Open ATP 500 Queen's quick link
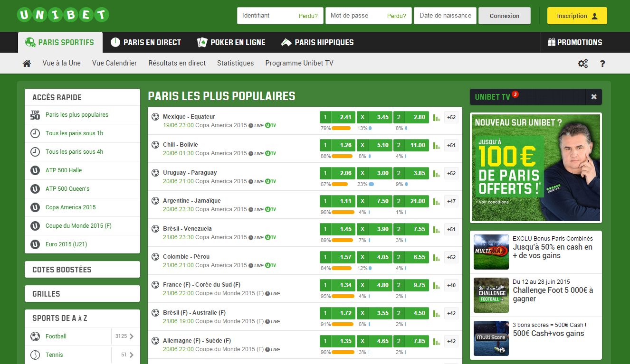 pos(67,189)
